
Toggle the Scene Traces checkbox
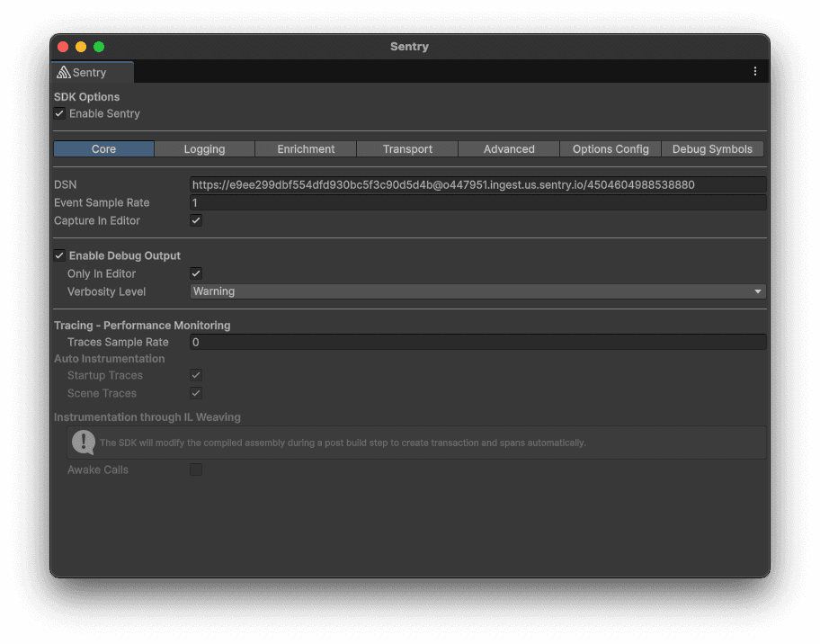coord(196,393)
